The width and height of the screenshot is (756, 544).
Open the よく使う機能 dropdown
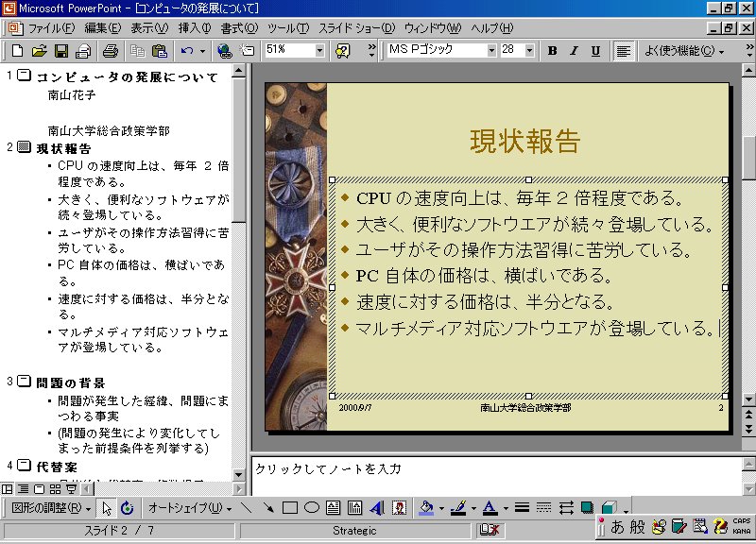(x=684, y=51)
